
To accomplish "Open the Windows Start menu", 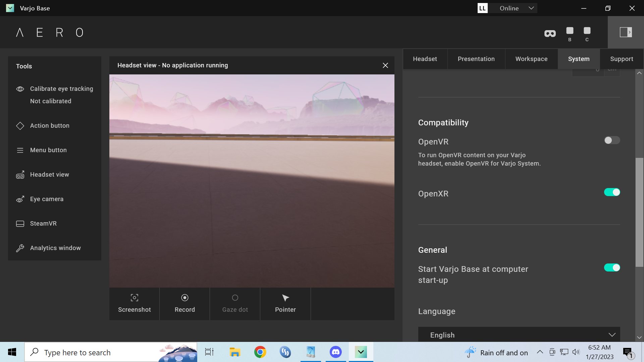I will coord(12,352).
